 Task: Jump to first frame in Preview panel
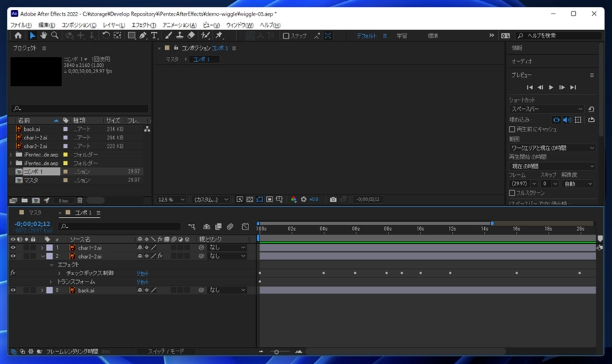[x=529, y=87]
